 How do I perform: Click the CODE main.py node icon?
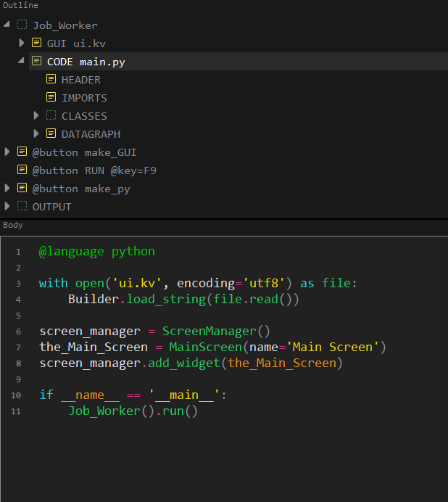(36, 61)
